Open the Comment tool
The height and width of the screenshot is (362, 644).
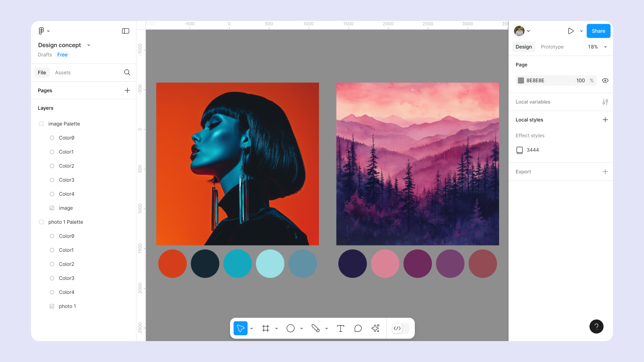(358, 328)
